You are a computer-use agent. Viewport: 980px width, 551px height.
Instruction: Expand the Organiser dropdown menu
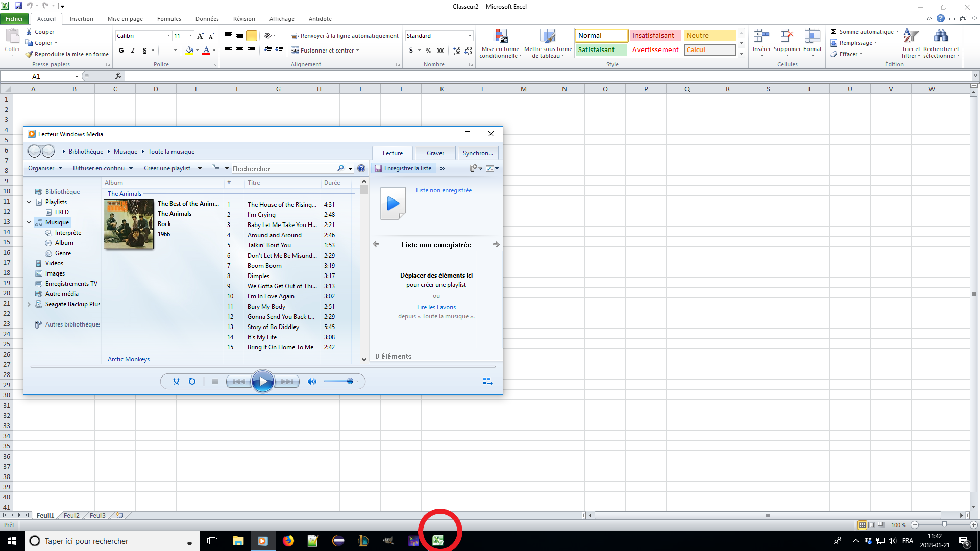point(45,168)
